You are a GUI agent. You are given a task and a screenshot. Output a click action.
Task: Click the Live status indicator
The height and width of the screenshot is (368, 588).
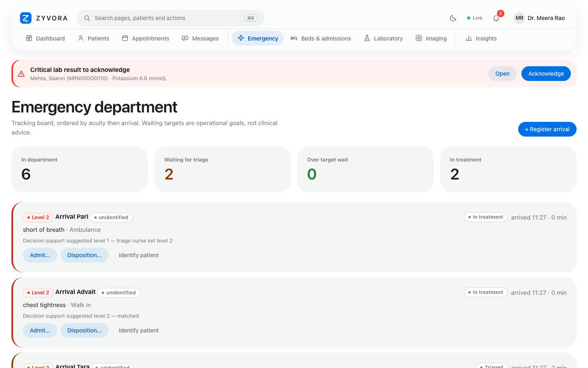(x=474, y=18)
